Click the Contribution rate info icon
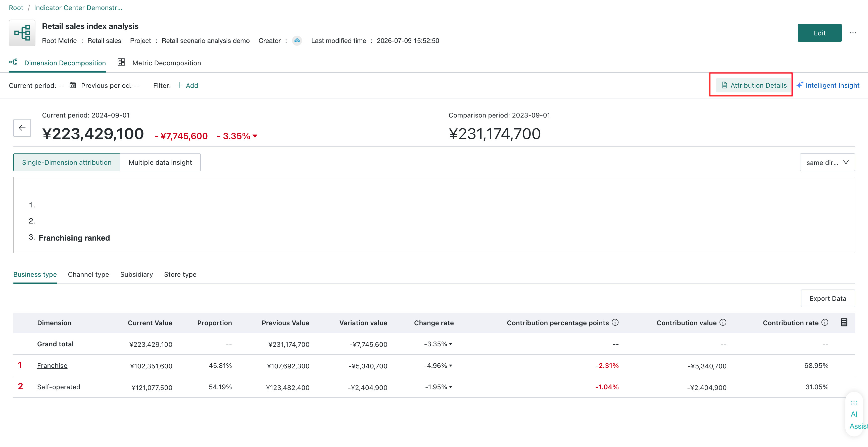The height and width of the screenshot is (447, 868). pyautogui.click(x=825, y=322)
